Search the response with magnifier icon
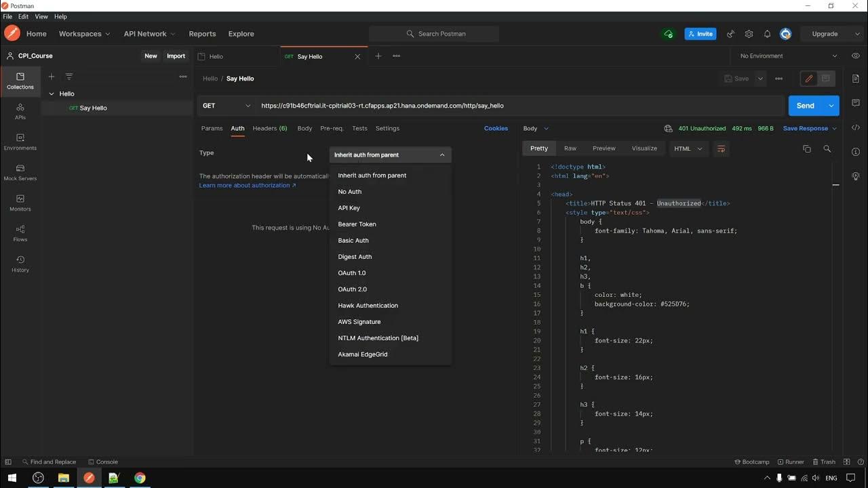868x488 pixels. point(827,148)
